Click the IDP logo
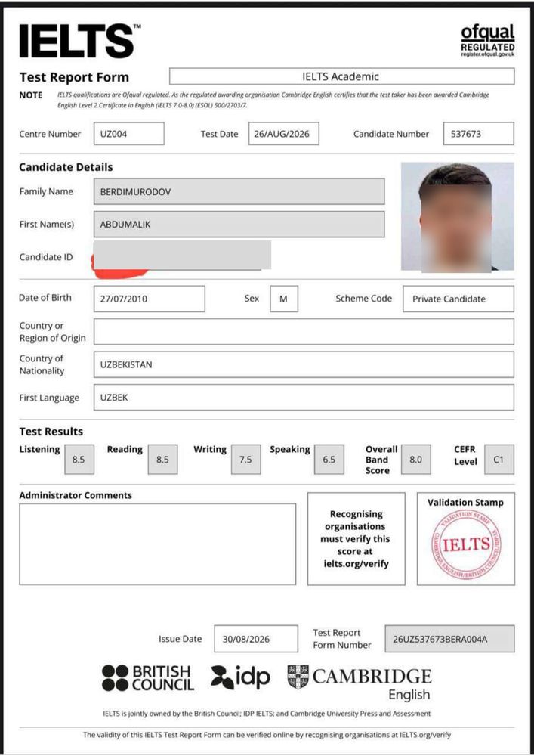The image size is (534, 756). click(x=240, y=677)
